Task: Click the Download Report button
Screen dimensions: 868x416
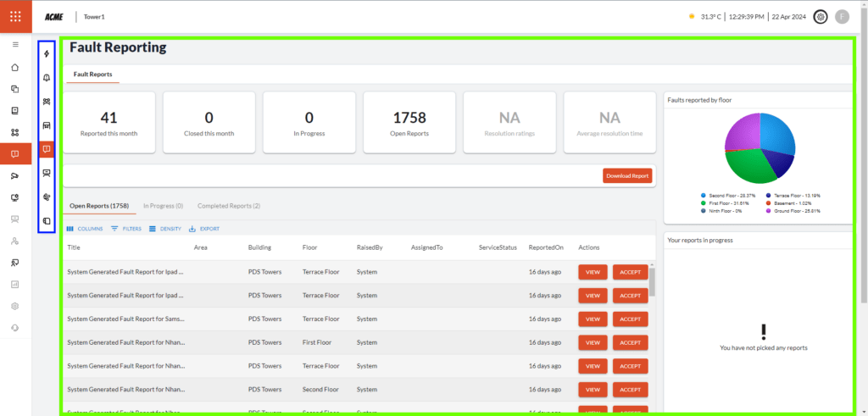Action: coord(627,176)
